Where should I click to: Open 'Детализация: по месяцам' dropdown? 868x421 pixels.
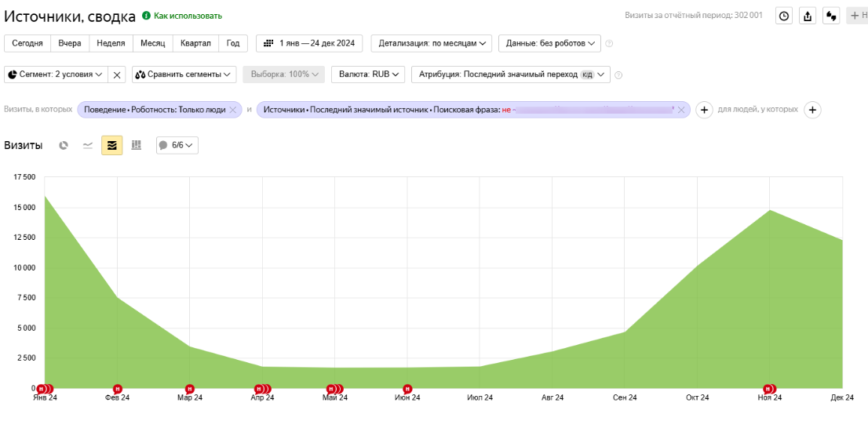click(x=432, y=44)
